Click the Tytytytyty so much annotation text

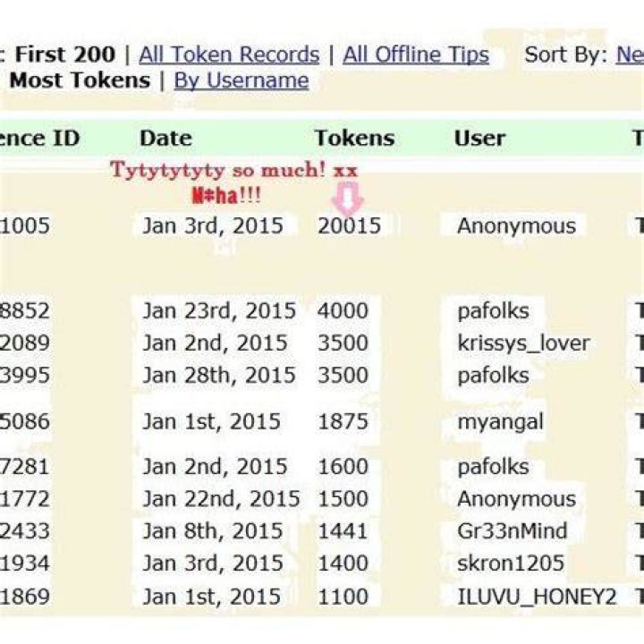pos(233,170)
